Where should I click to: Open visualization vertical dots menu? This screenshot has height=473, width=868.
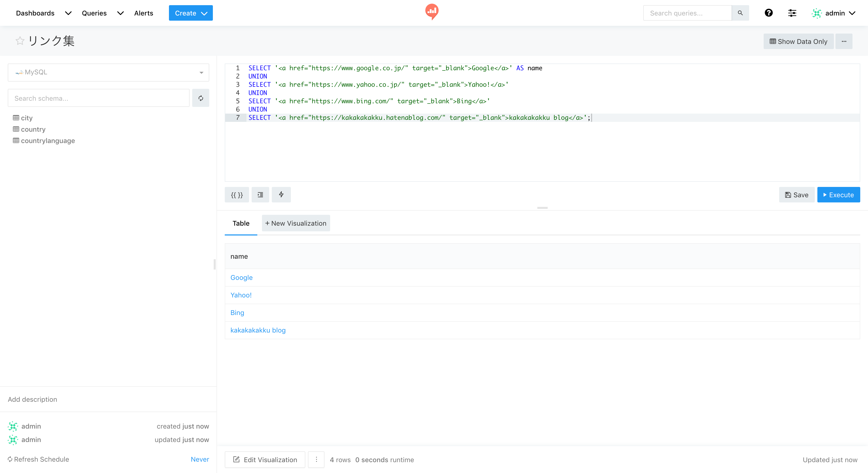(316, 460)
